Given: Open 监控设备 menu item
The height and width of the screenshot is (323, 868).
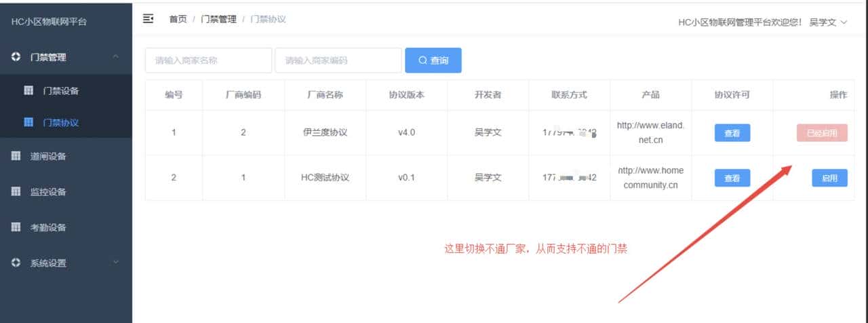Looking at the screenshot, I should (66, 191).
